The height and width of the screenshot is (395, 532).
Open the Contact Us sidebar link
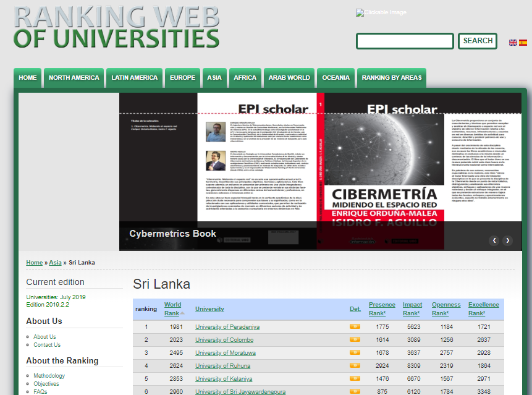point(47,345)
